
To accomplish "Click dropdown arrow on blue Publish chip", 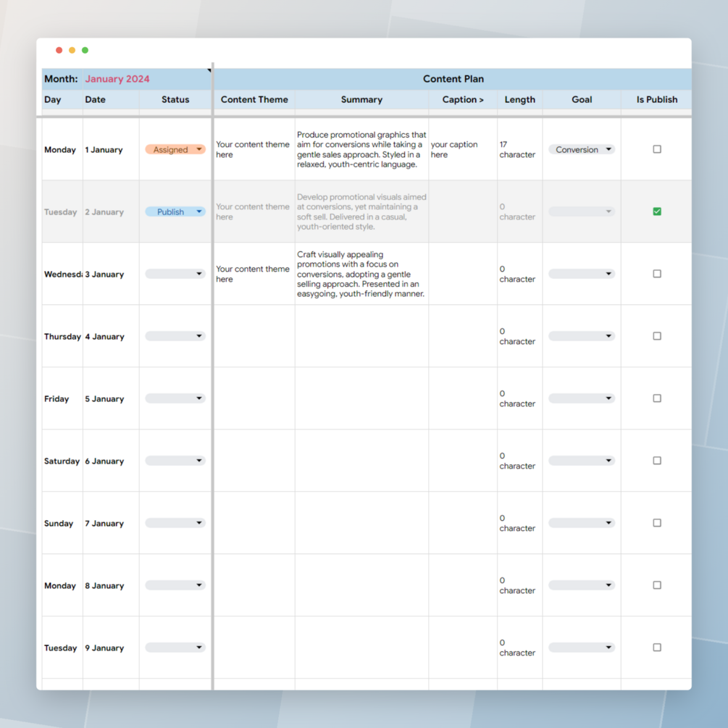I will coord(199,212).
